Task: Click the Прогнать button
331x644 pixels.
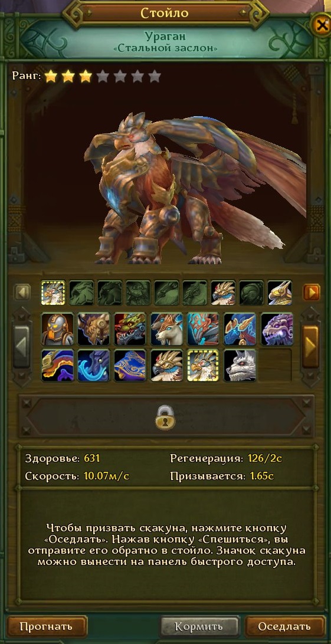Action: pyautogui.click(x=47, y=626)
